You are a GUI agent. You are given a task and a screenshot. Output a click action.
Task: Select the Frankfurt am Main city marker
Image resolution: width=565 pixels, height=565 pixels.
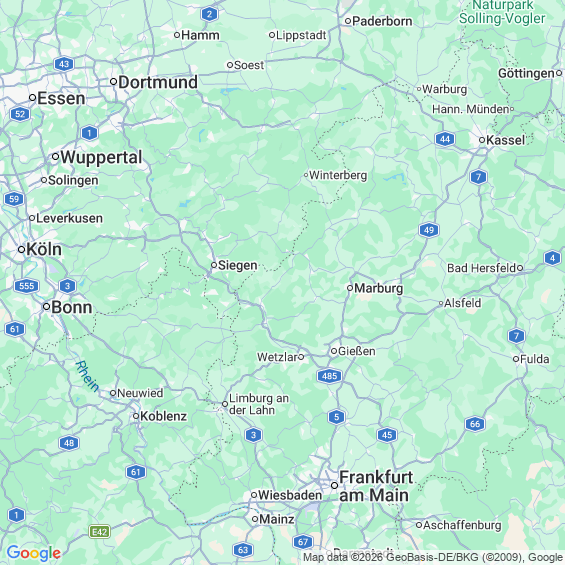[334, 486]
